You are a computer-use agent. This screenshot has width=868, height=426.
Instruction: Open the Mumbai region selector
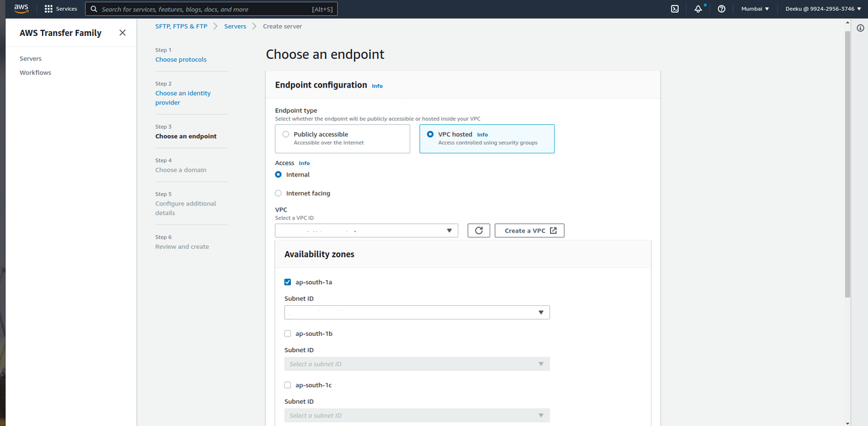tap(755, 9)
